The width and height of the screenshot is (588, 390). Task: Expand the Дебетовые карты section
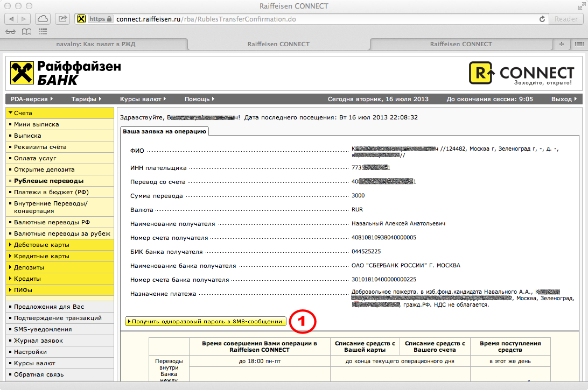coord(60,245)
